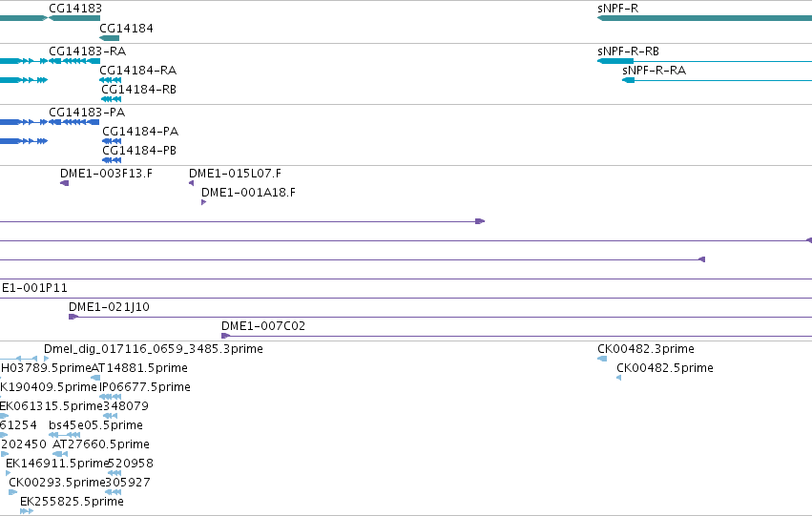Click the CK00482.5prime EST label
Screen dimensions: 812x516
point(665,368)
